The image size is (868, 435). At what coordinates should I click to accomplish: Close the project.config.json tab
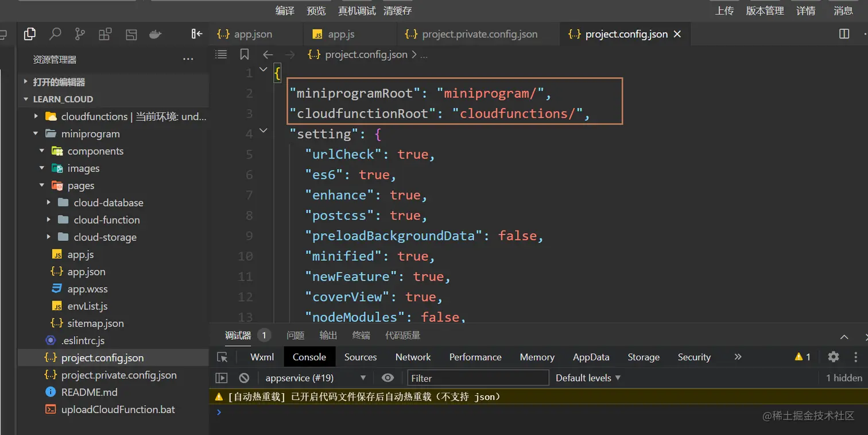point(677,34)
